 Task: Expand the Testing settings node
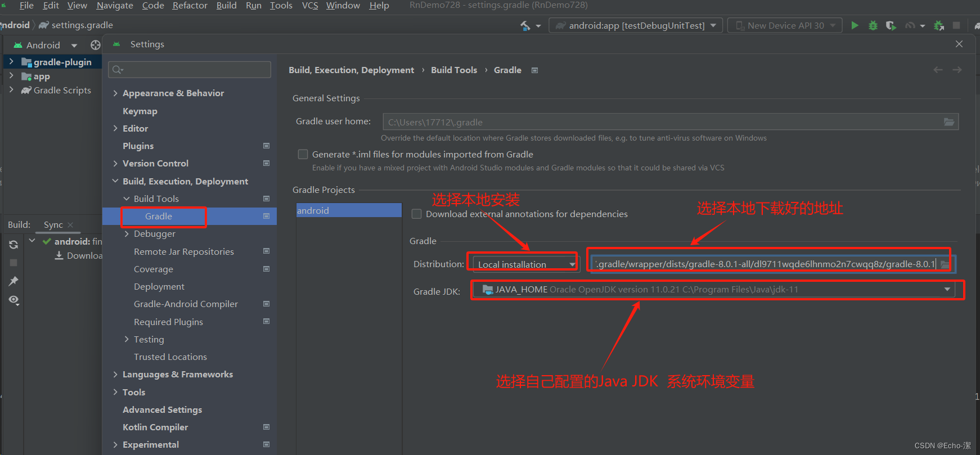(127, 339)
